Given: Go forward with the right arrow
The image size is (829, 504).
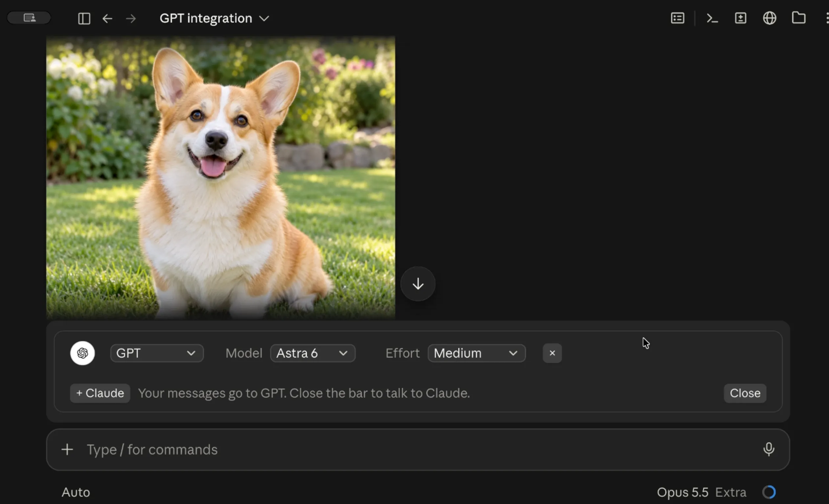Looking at the screenshot, I should coord(131,18).
